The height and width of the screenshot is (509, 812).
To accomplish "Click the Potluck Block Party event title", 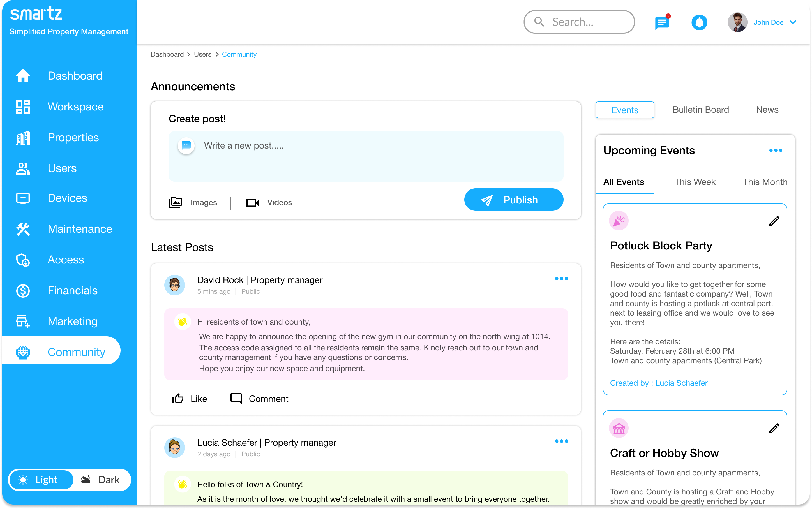I will [661, 246].
